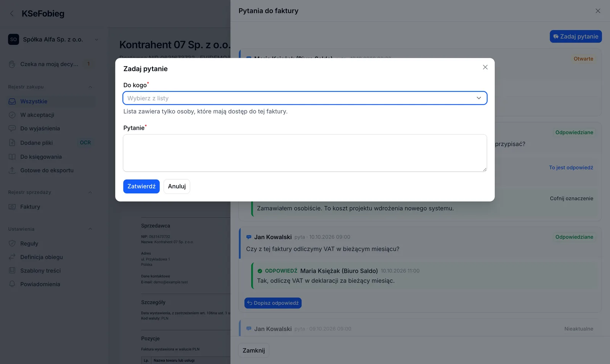This screenshot has width=610, height=364.
Task: Click Zamknij at the panel bottom
Action: pyautogui.click(x=254, y=350)
